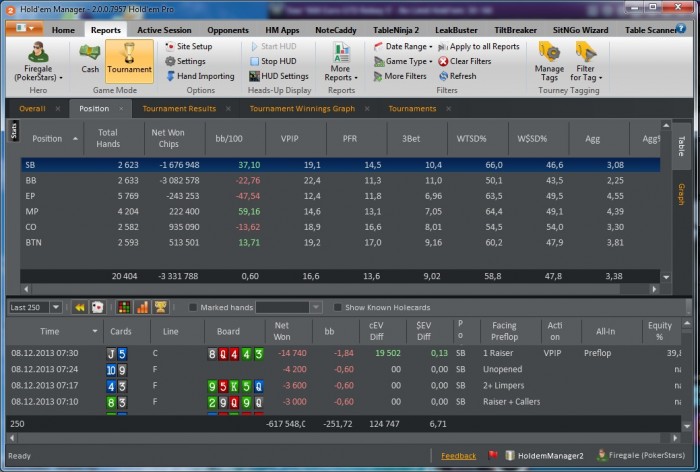Open the Marked hands combo box
The image size is (700, 472).
tap(288, 307)
